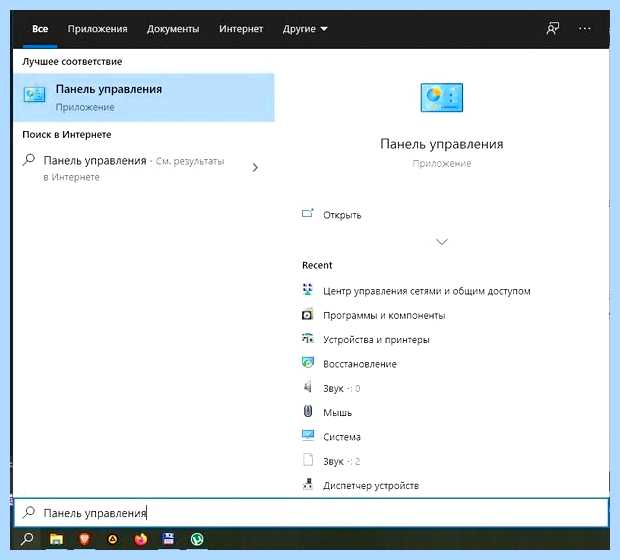Select the Панель управления best match result
The width and height of the screenshot is (620, 560).
click(144, 97)
